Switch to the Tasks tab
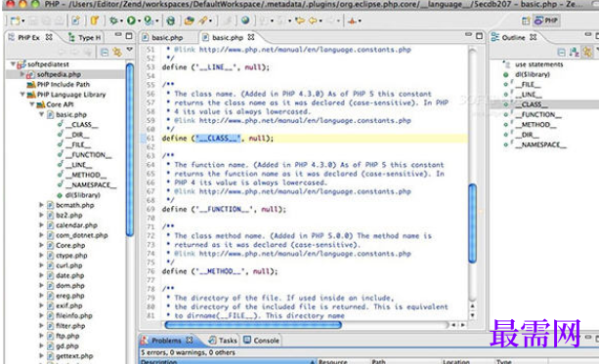This screenshot has width=599, height=364. coord(223,341)
